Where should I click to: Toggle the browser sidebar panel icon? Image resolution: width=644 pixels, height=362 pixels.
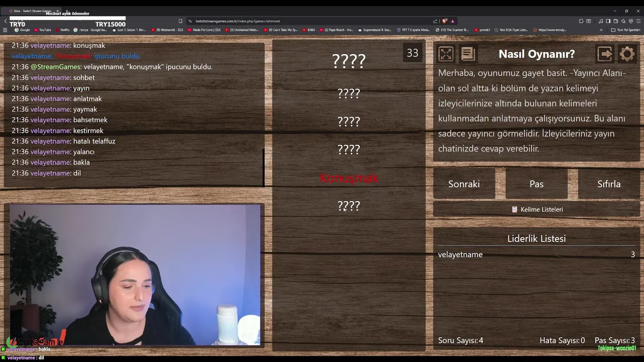point(608,21)
